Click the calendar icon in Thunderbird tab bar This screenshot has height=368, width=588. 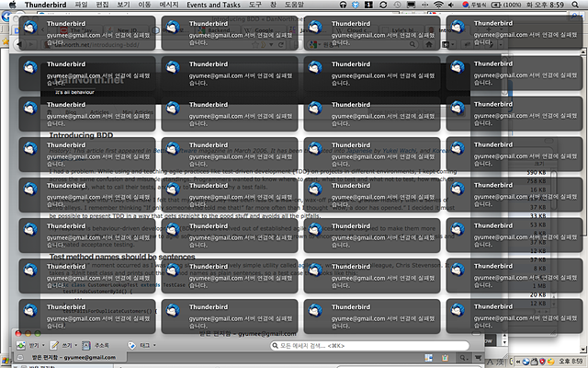[x=429, y=358]
